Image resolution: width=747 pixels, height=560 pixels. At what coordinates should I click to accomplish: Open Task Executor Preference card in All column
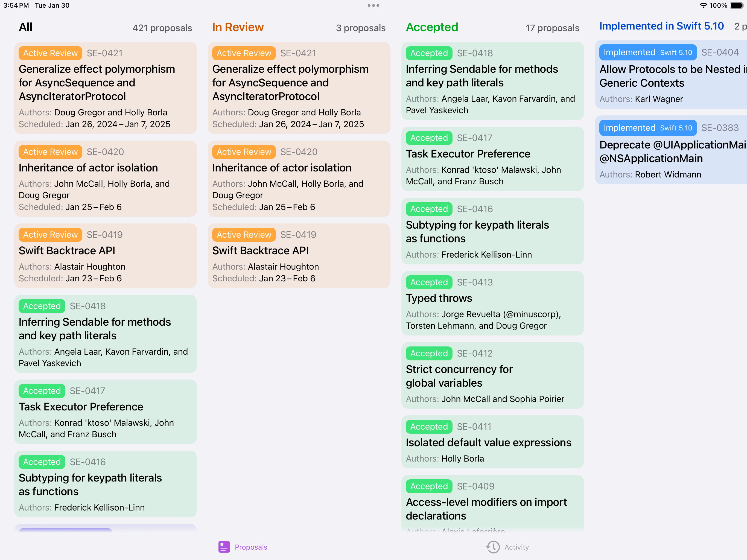[105, 412]
